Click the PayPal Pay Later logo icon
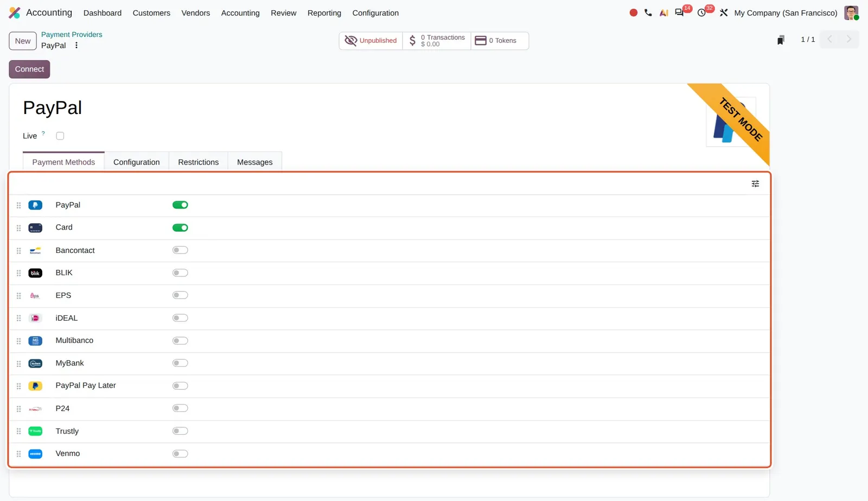The height and width of the screenshot is (501, 868). click(x=35, y=386)
